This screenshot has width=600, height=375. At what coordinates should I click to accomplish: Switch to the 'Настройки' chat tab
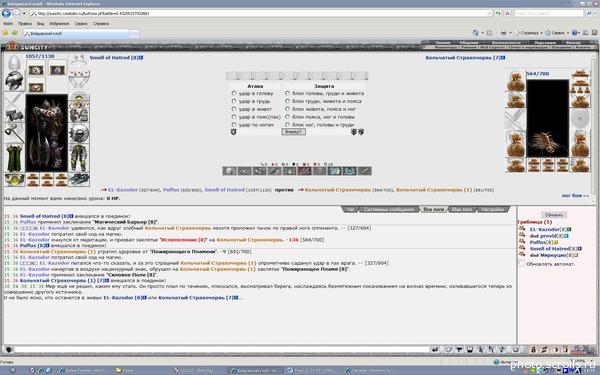click(x=493, y=209)
